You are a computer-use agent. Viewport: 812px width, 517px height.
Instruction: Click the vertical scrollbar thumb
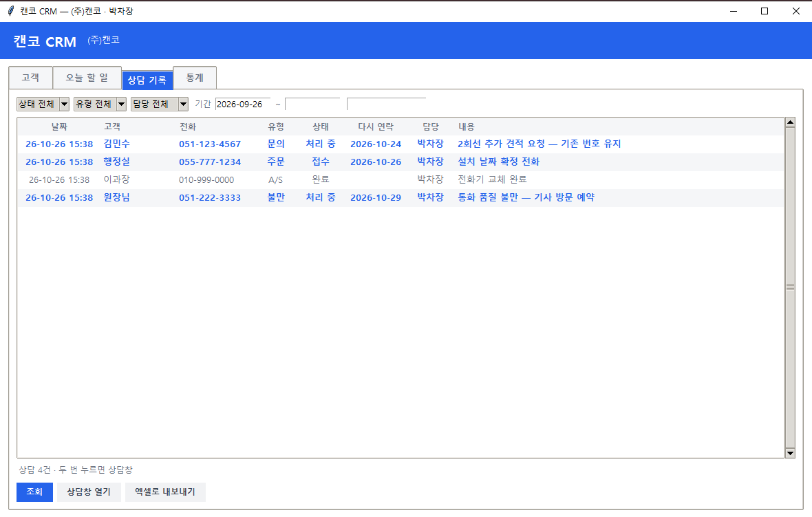coord(790,288)
